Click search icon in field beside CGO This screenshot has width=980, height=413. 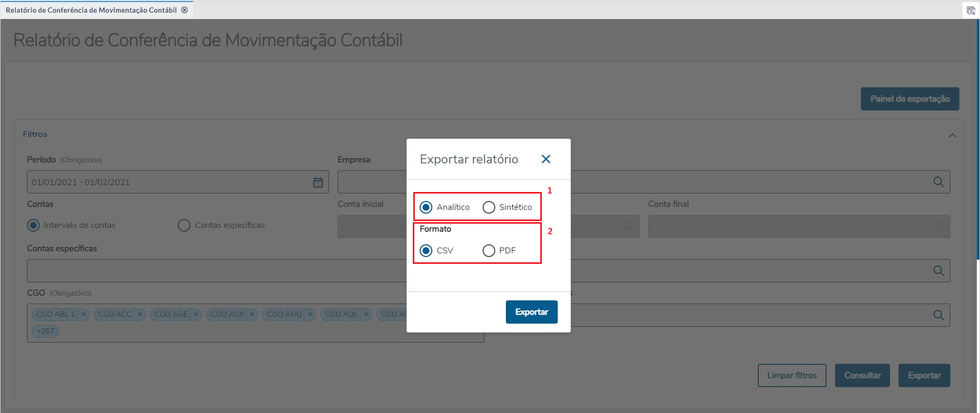click(938, 315)
